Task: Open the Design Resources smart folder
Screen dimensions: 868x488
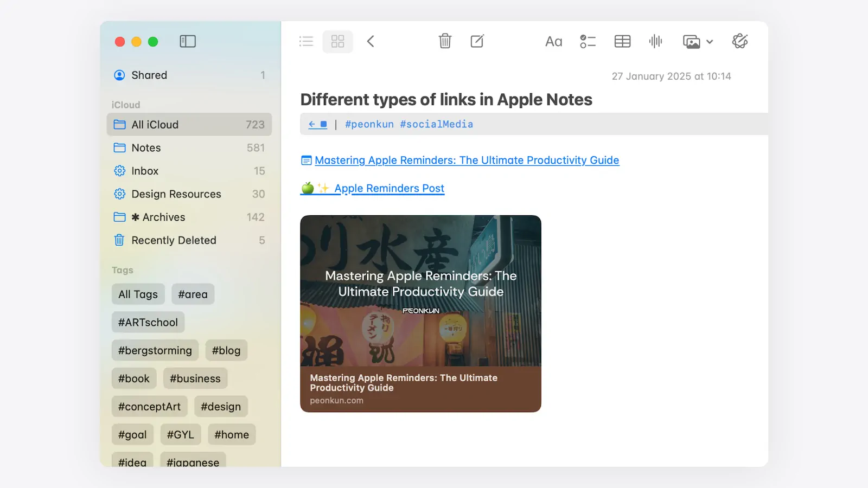Action: tap(176, 194)
